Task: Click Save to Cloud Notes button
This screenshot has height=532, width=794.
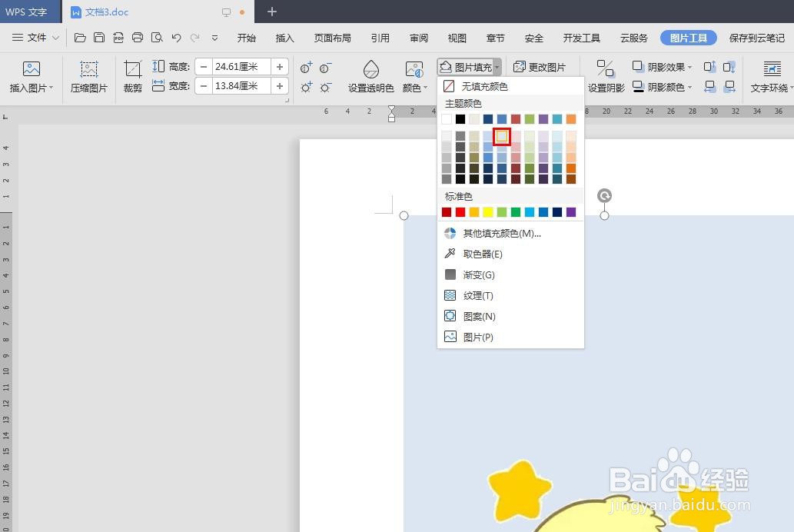Action: [x=757, y=38]
